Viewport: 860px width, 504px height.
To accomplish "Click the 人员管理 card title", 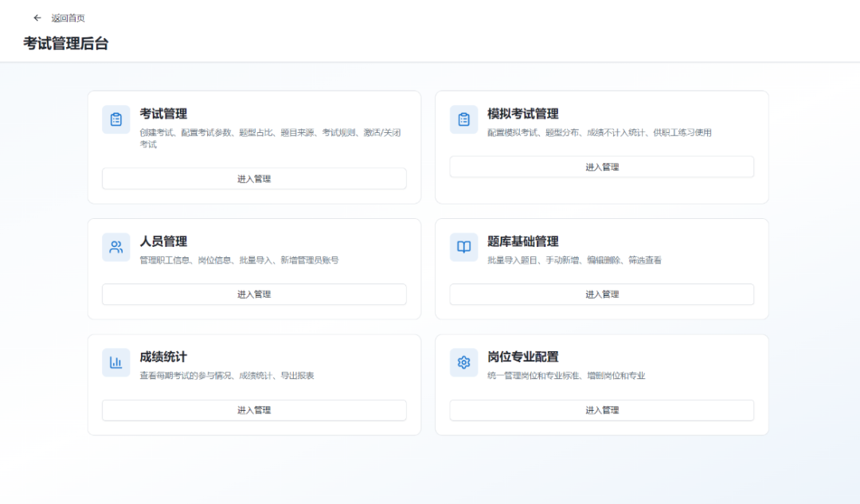I will (x=163, y=241).
